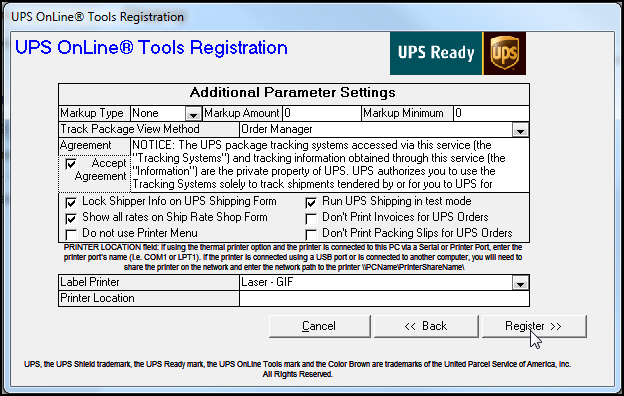The width and height of the screenshot is (624, 396).
Task: Click the Track Package View Method label
Action: pos(130,129)
